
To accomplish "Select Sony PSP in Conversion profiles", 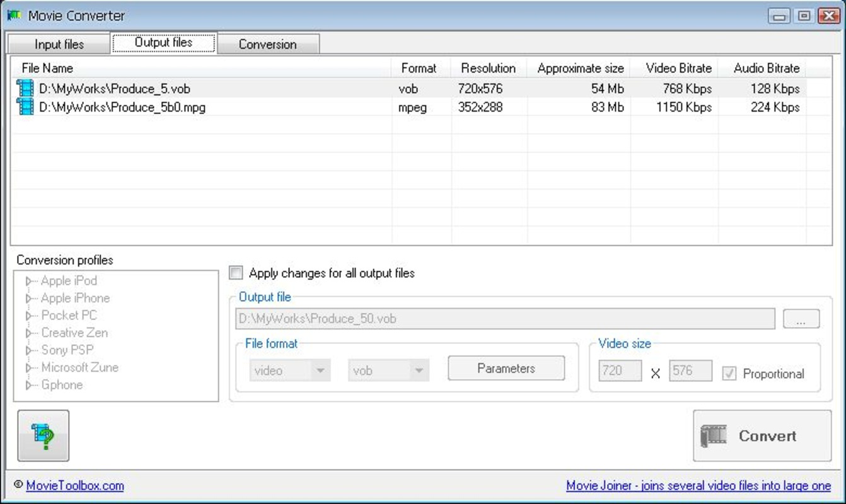I will click(x=67, y=350).
